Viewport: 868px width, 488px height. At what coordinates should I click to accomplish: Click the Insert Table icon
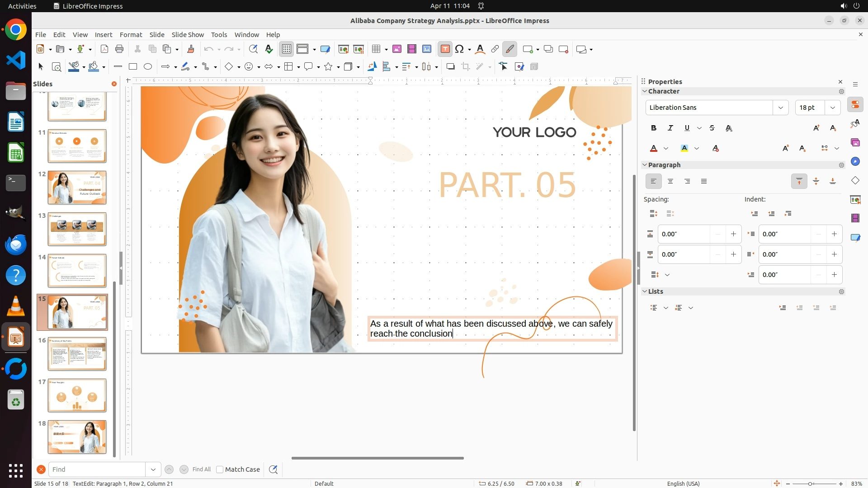(376, 49)
